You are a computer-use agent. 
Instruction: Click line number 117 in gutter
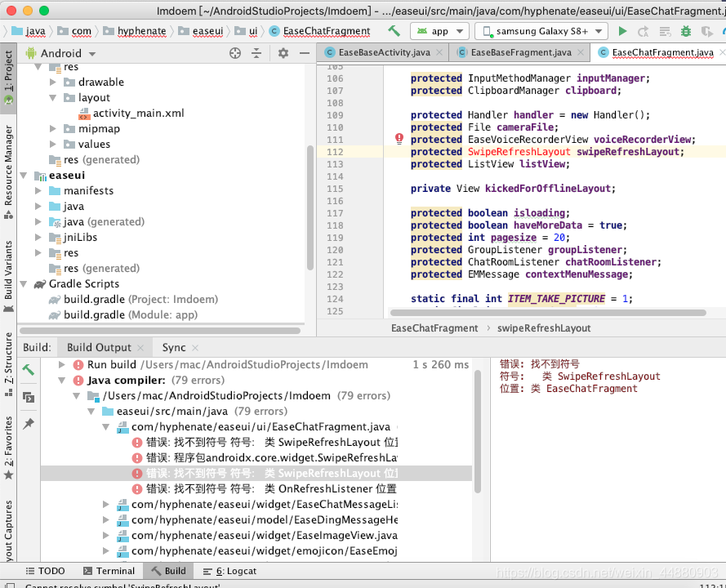click(x=335, y=213)
